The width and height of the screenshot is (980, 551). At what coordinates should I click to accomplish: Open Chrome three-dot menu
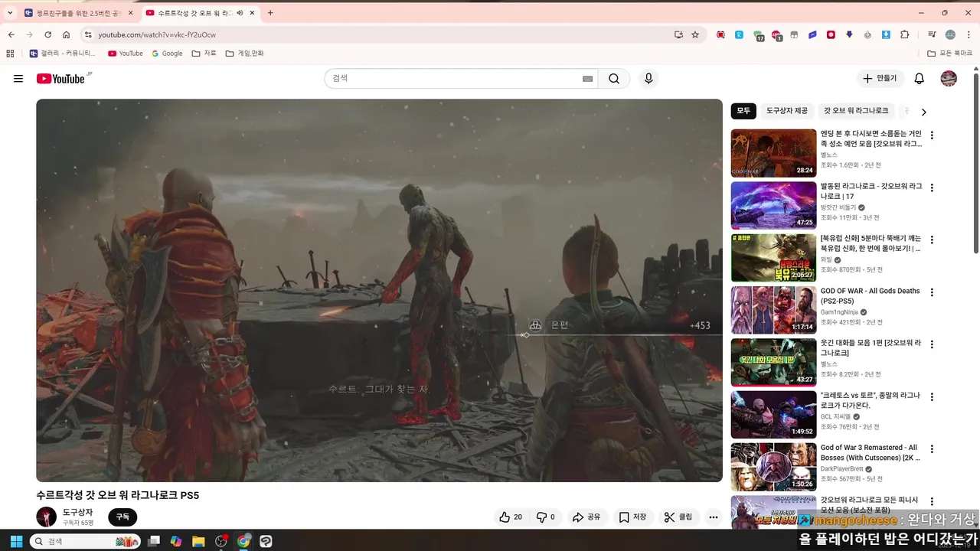pyautogui.click(x=969, y=34)
